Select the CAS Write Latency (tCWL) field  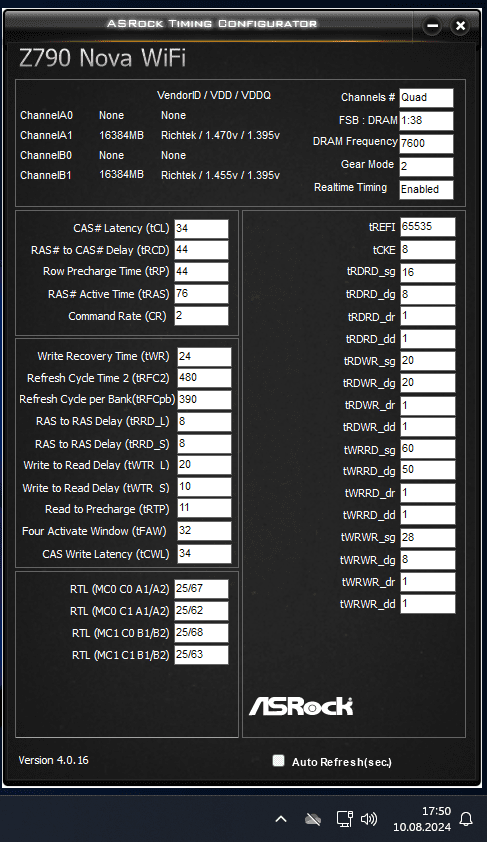tap(204, 554)
